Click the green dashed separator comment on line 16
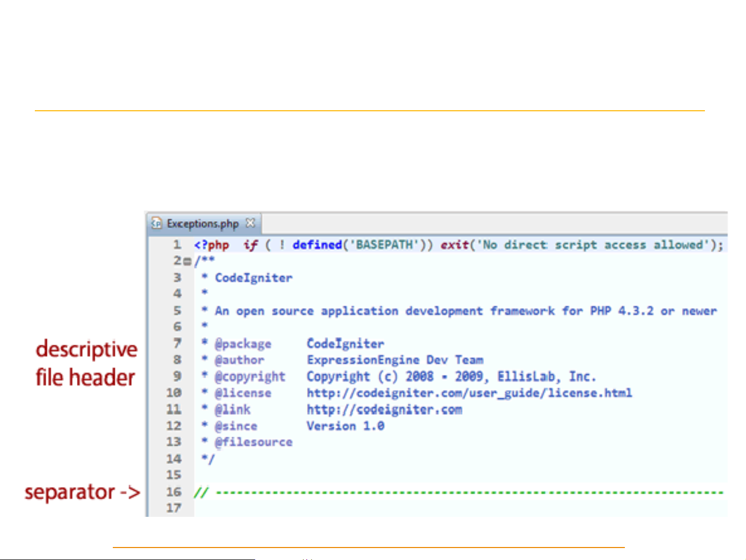 (x=459, y=492)
